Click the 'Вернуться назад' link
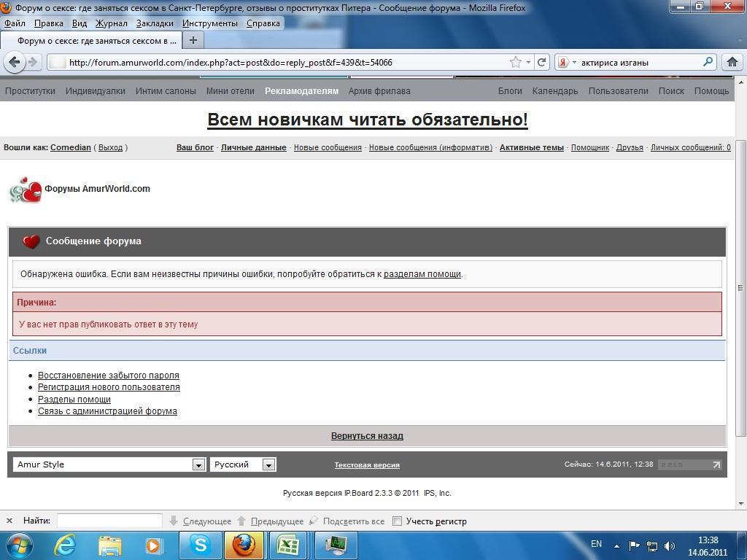Screen dimensions: 747x560 pos(367,436)
